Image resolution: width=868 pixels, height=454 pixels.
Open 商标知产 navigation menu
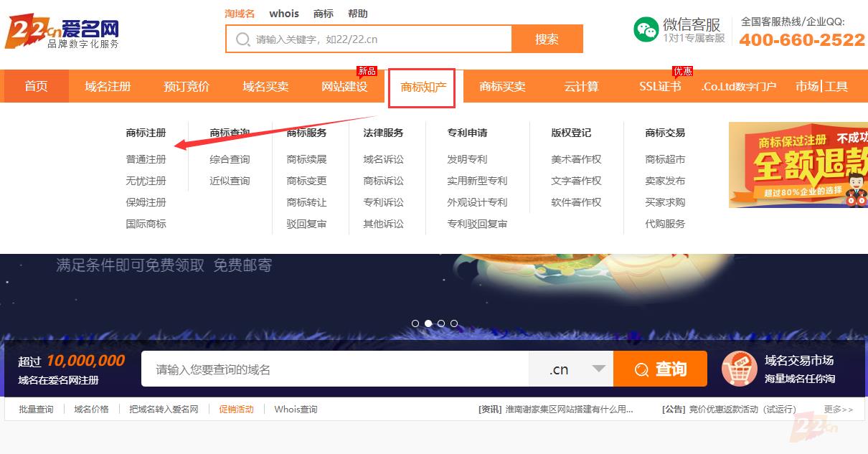422,88
